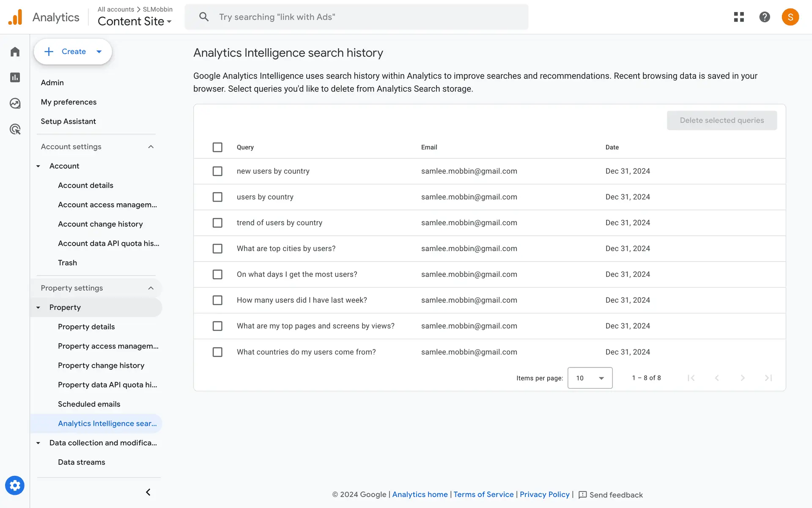
Task: Click the Create button
Action: [73, 52]
